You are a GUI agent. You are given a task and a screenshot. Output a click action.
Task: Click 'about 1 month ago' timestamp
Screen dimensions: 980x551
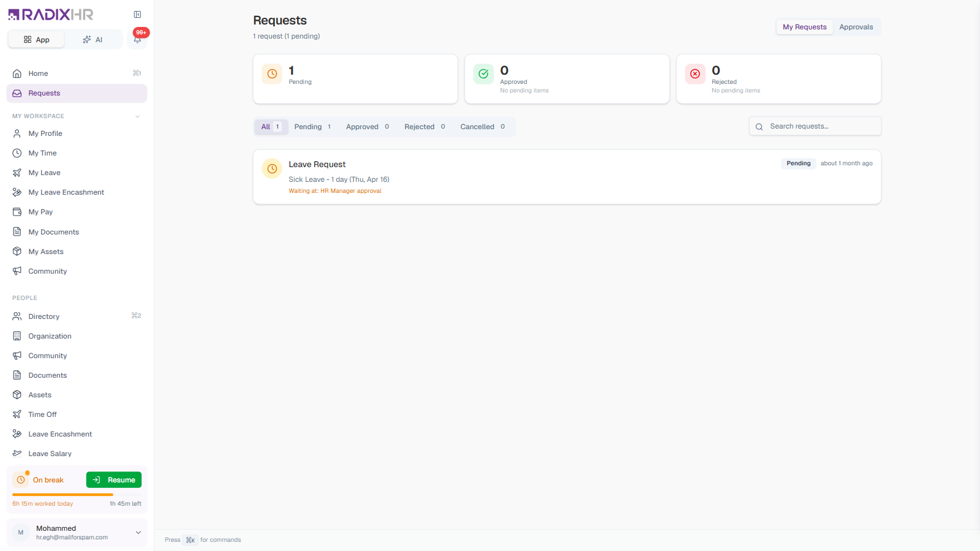846,163
